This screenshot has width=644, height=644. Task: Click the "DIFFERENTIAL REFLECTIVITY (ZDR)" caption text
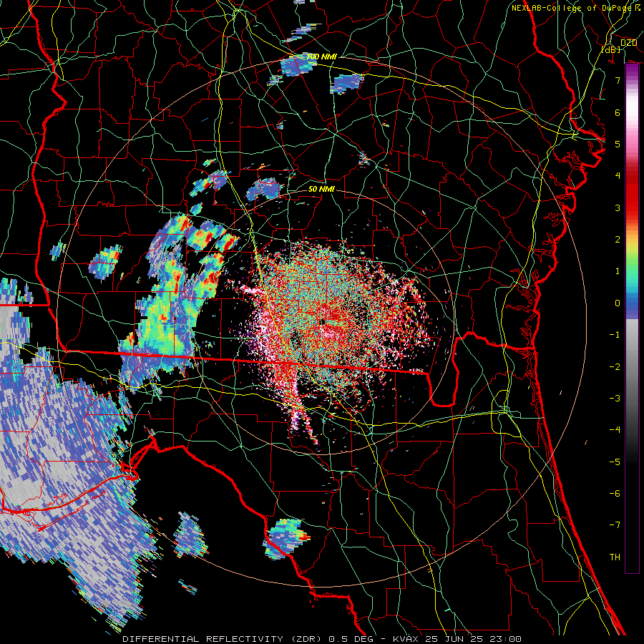point(223,639)
